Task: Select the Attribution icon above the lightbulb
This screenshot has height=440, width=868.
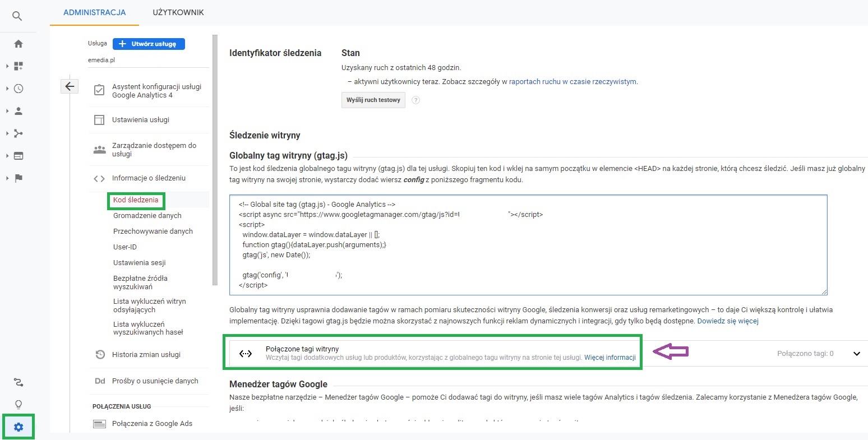Action: pyautogui.click(x=19, y=382)
